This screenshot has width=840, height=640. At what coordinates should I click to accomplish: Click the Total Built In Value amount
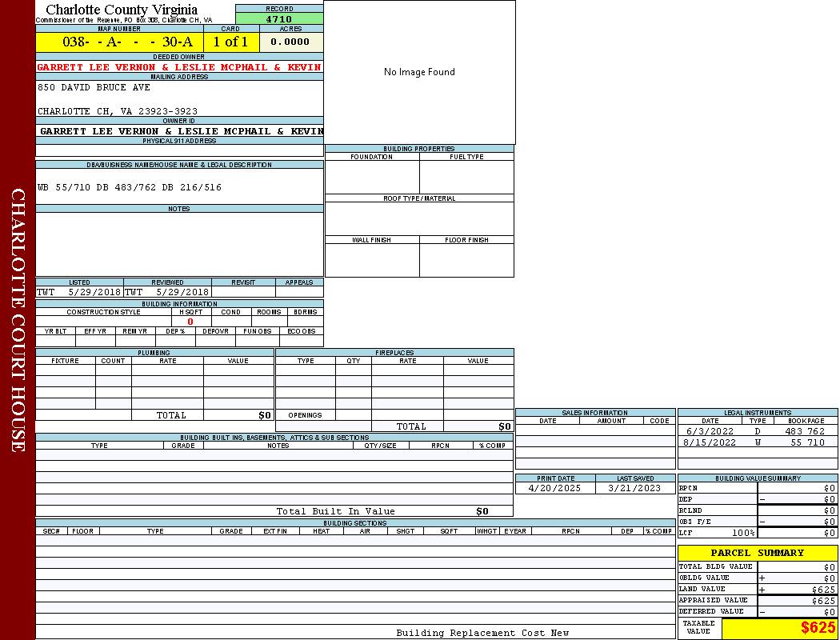(x=482, y=511)
